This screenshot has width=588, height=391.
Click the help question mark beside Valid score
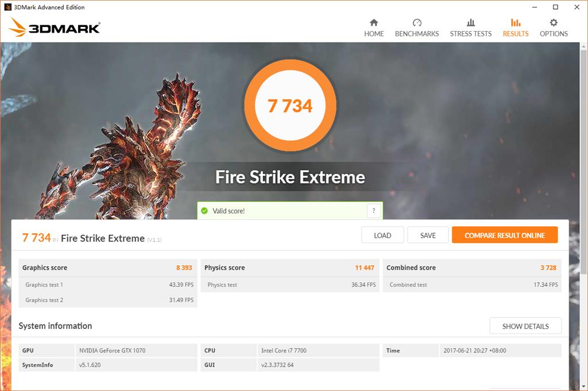(x=373, y=211)
